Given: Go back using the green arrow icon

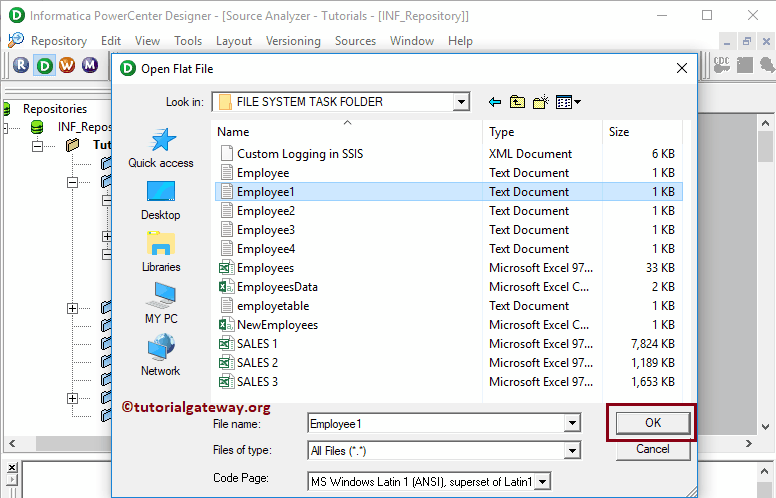Looking at the screenshot, I should [x=494, y=102].
